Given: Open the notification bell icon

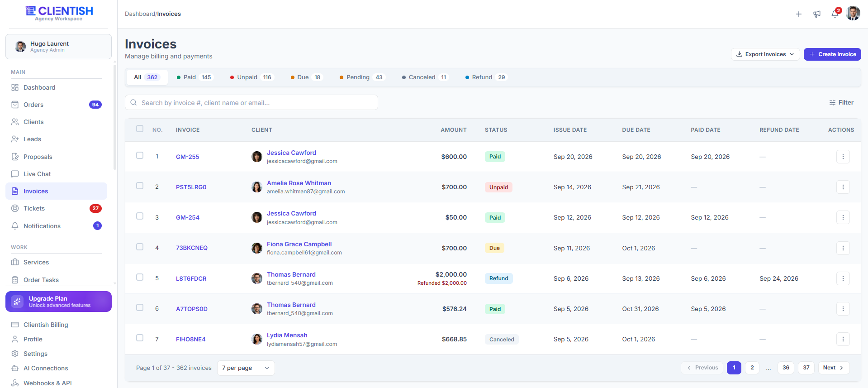Looking at the screenshot, I should coord(835,14).
